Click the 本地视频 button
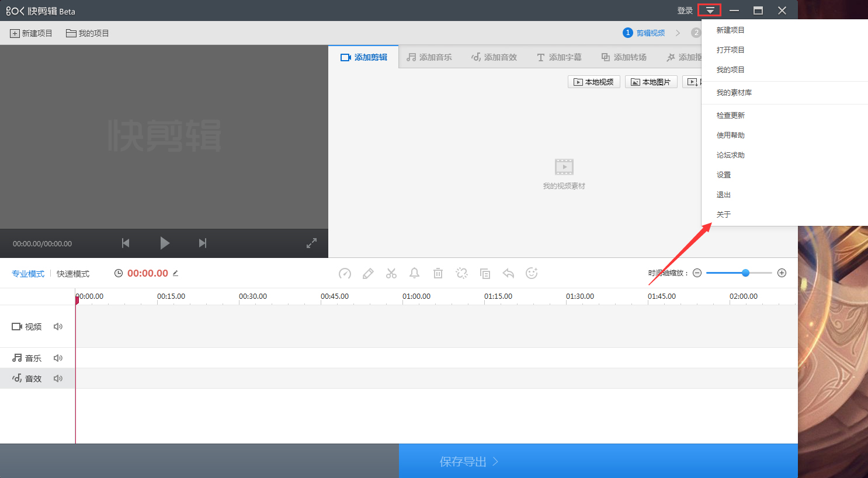This screenshot has width=868, height=478. point(593,82)
